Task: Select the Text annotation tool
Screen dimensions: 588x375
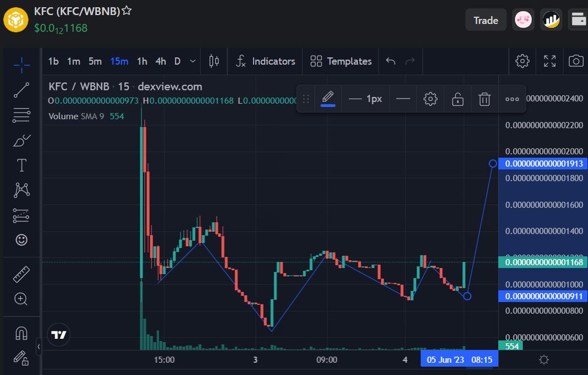Action: point(21,165)
